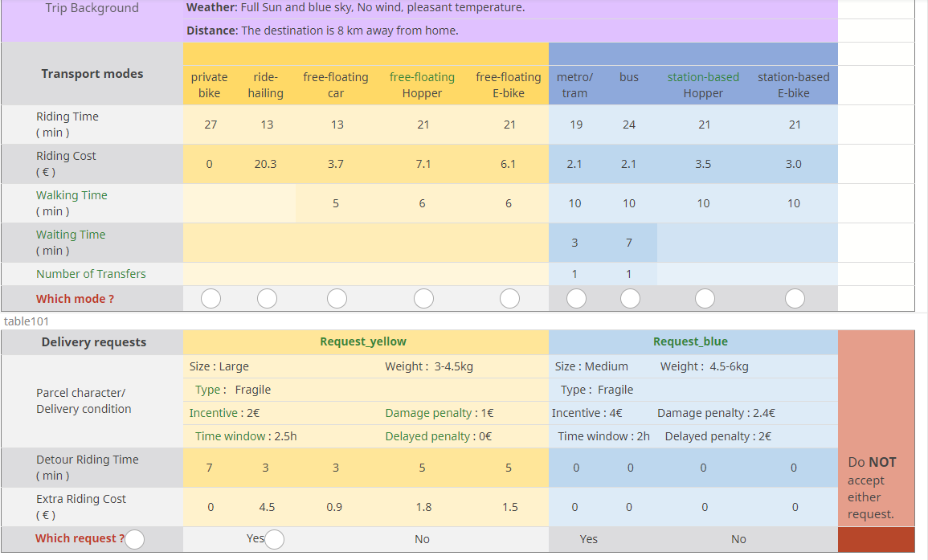Screen dimensions: 928x560
Task: Click the 'table101' label
Action: tap(27, 321)
